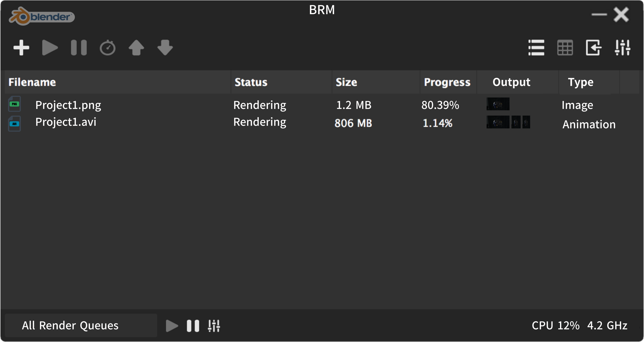Click the import/export arrow box icon

click(594, 48)
